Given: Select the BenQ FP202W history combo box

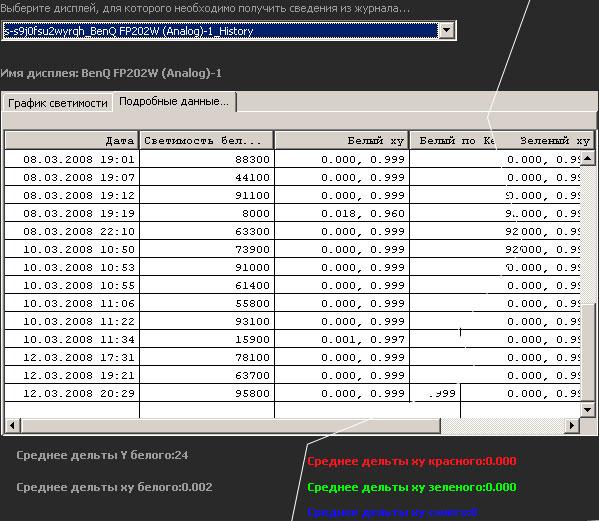Looking at the screenshot, I should (x=228, y=31).
